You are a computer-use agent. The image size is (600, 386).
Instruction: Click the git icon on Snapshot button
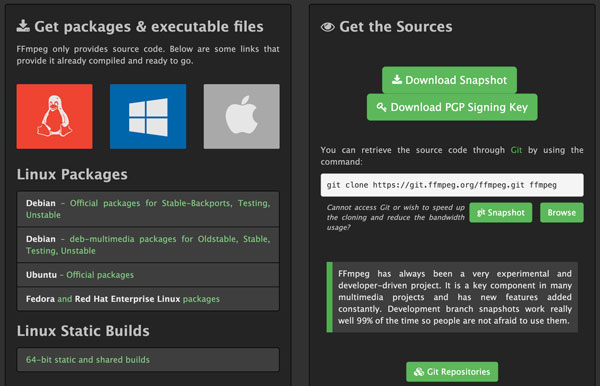(x=481, y=213)
